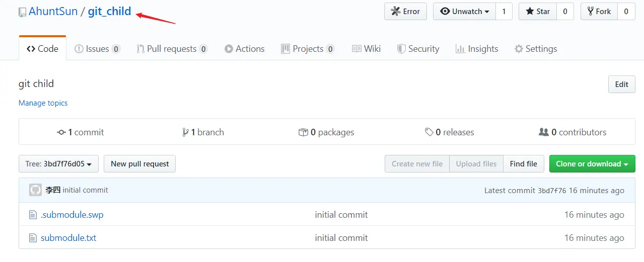The width and height of the screenshot is (644, 262).
Task: Go to the Settings tab
Action: (x=535, y=49)
